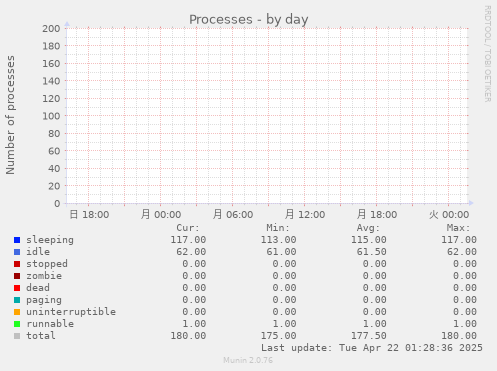Screen dimensions: 497x371
Task: Click the '月 06:00' time axis label
Action: coord(233,215)
